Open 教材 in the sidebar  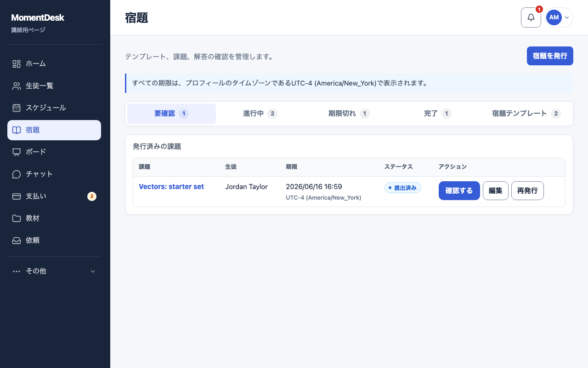(54, 218)
